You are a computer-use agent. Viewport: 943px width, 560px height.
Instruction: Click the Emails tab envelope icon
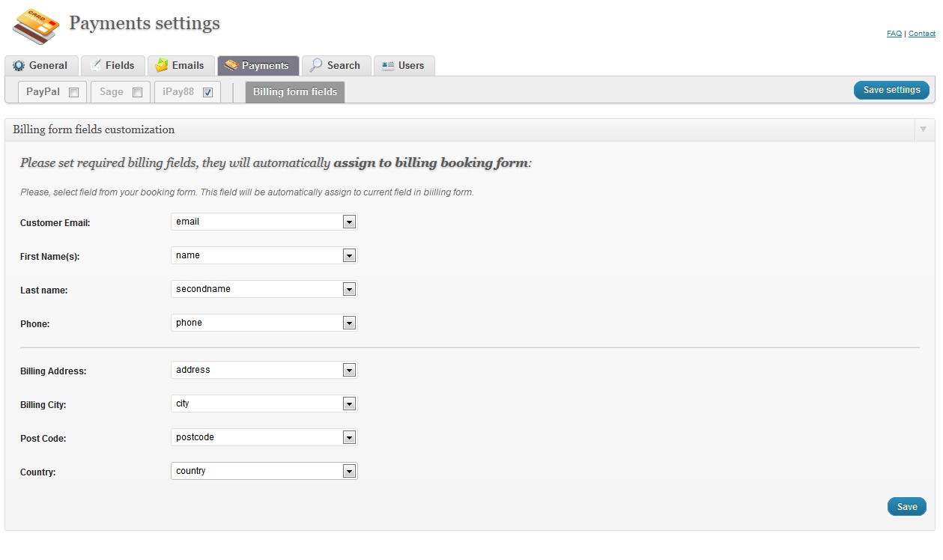[162, 66]
